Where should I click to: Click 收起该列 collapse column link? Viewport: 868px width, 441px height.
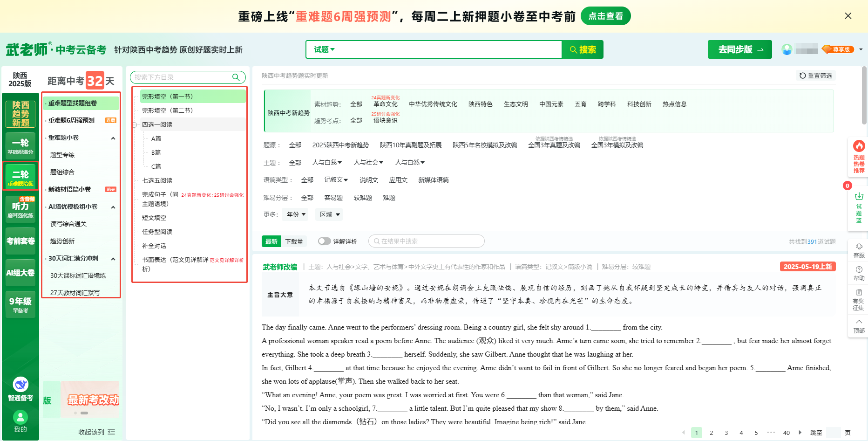(x=96, y=432)
